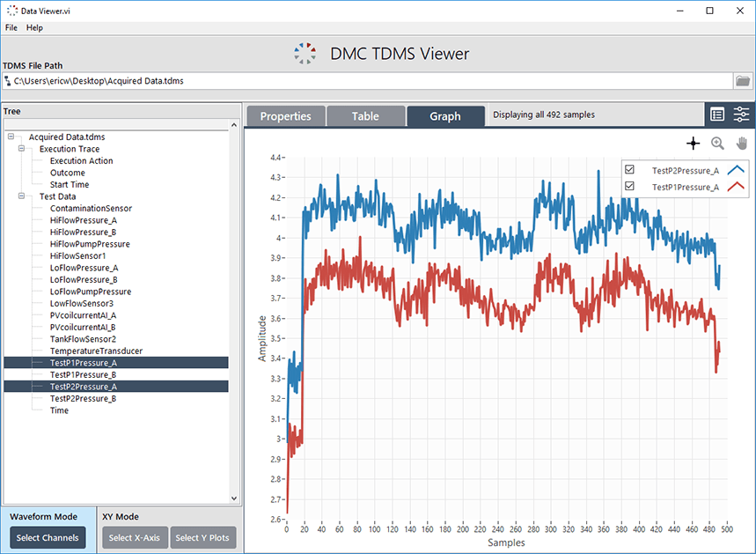Image resolution: width=756 pixels, height=554 pixels.
Task: Click the Select X-Axis button
Action: (135, 537)
